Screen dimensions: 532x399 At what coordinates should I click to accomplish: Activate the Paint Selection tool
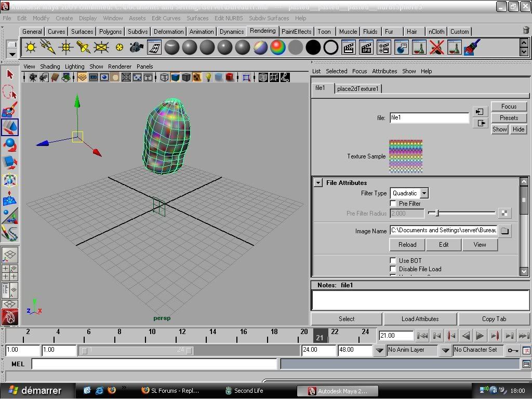(10, 110)
